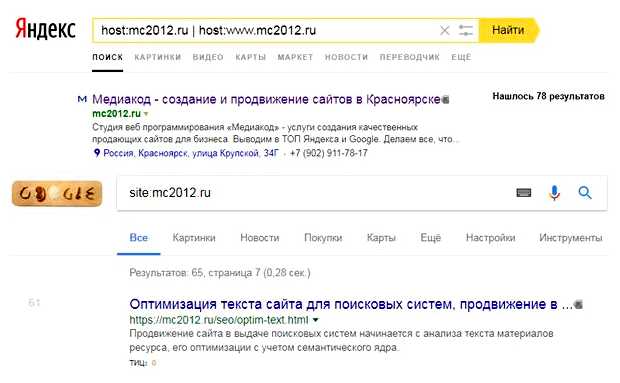The height and width of the screenshot is (383, 620).
Task: Open address Россия, Красноярск, улица Крупской, 34Г
Action: point(191,153)
